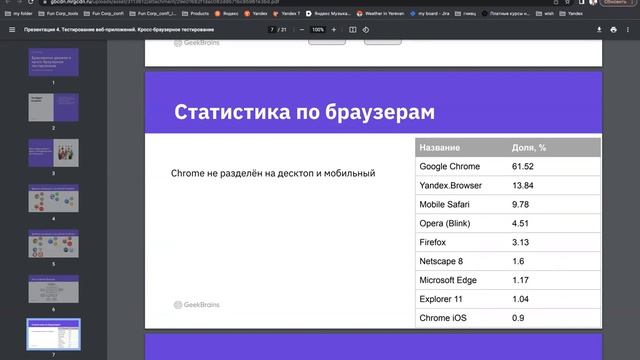Open the Yandex 7 bookmark
The image size is (640, 360).
pos(287,13)
